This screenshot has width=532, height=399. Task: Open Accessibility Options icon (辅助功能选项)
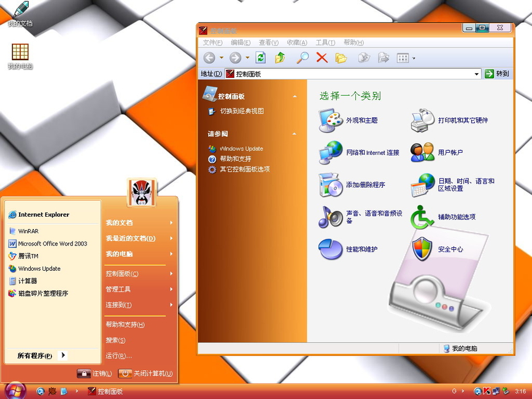[x=422, y=217]
